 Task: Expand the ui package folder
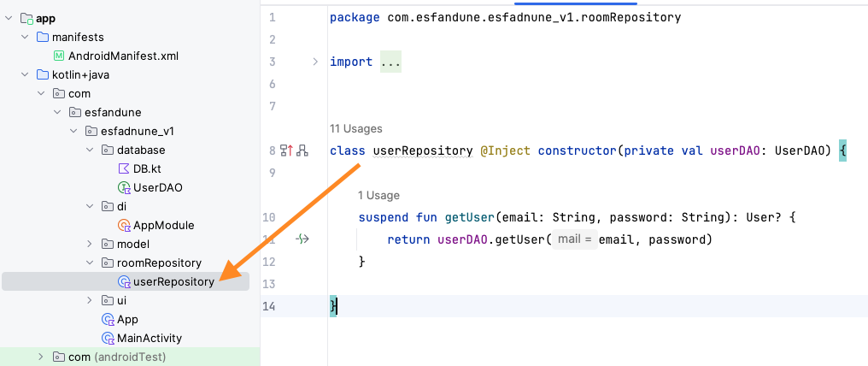pos(91,301)
